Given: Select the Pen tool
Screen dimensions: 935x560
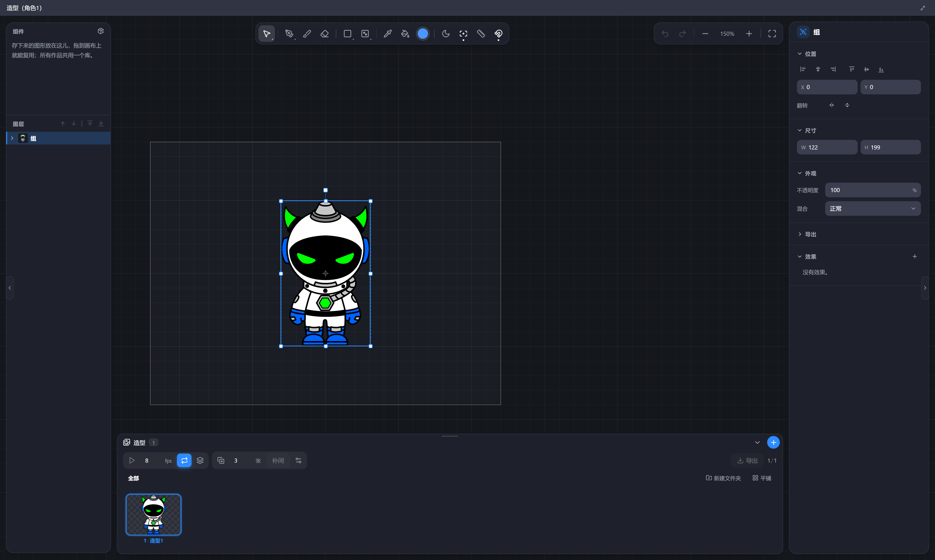Looking at the screenshot, I should pyautogui.click(x=290, y=34).
